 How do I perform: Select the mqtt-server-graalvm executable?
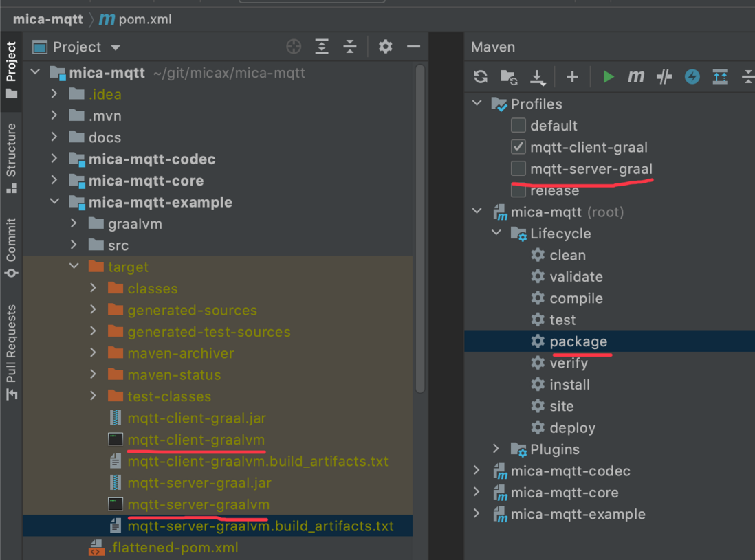tap(199, 504)
